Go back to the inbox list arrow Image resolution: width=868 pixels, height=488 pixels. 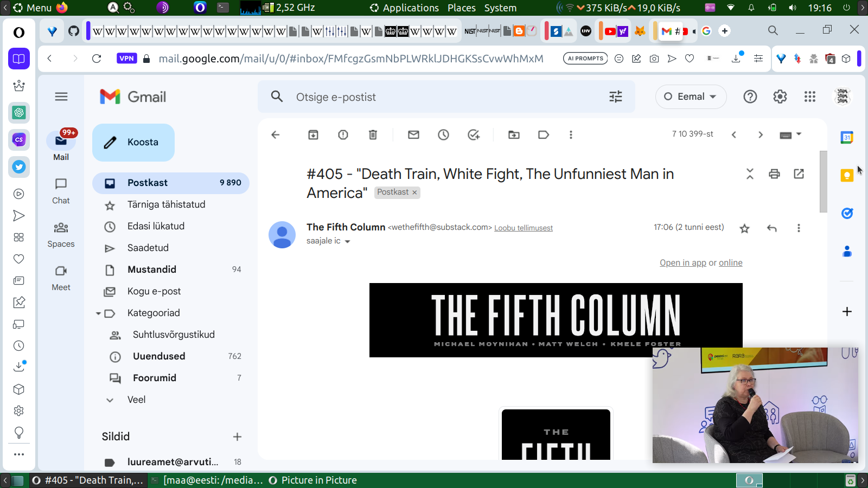[x=276, y=135]
